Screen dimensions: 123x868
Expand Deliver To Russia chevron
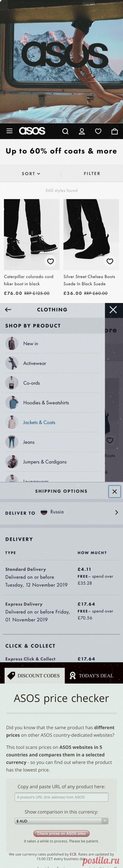[117, 512]
